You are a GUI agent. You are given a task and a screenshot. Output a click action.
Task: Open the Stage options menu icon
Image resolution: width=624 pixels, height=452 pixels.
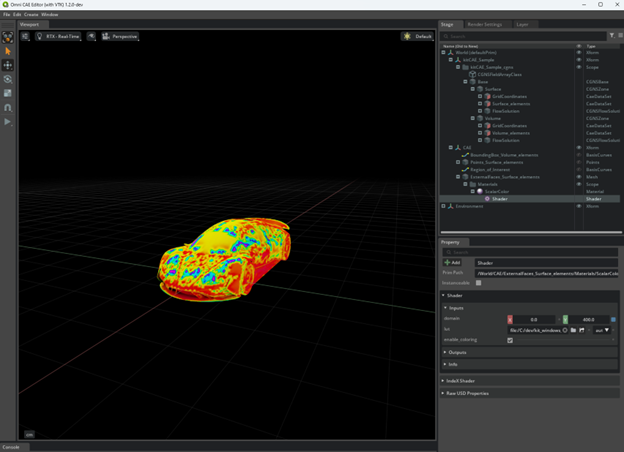point(620,35)
